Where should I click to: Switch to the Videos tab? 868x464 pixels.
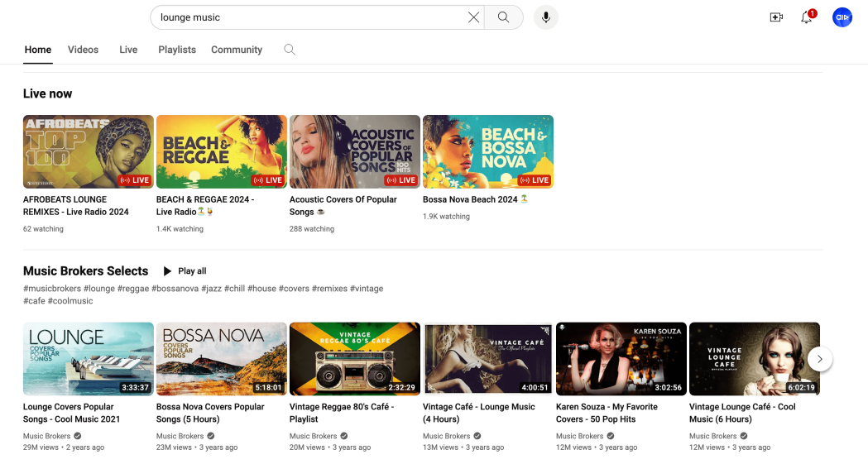83,50
